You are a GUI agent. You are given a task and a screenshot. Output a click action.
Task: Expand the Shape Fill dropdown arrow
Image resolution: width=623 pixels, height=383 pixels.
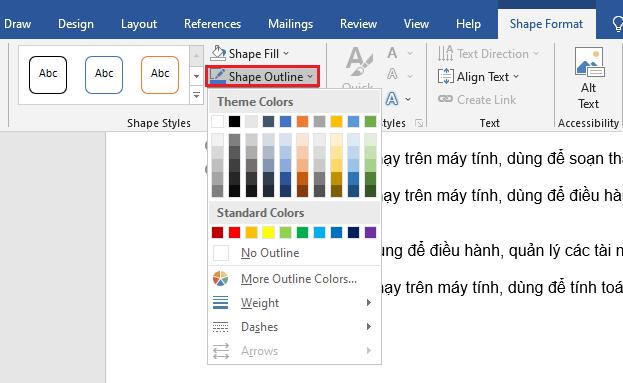[286, 53]
